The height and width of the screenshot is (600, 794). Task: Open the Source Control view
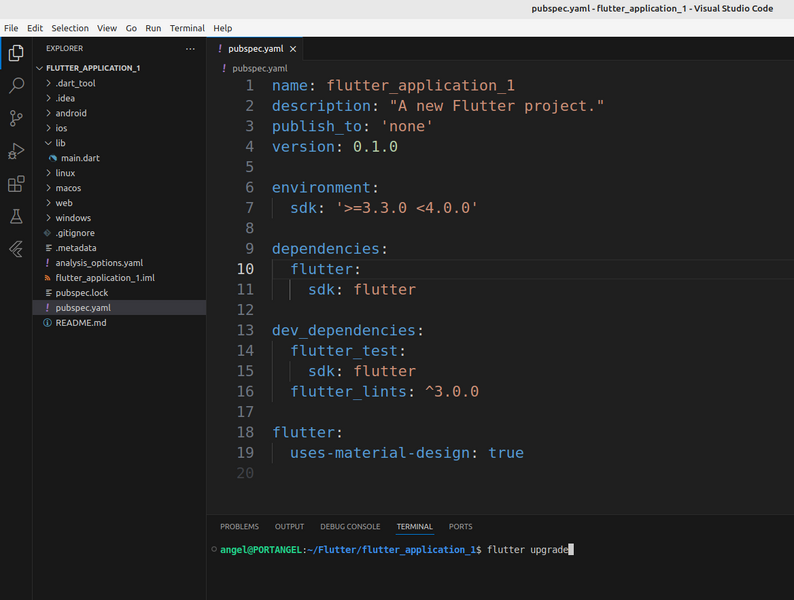[16, 118]
